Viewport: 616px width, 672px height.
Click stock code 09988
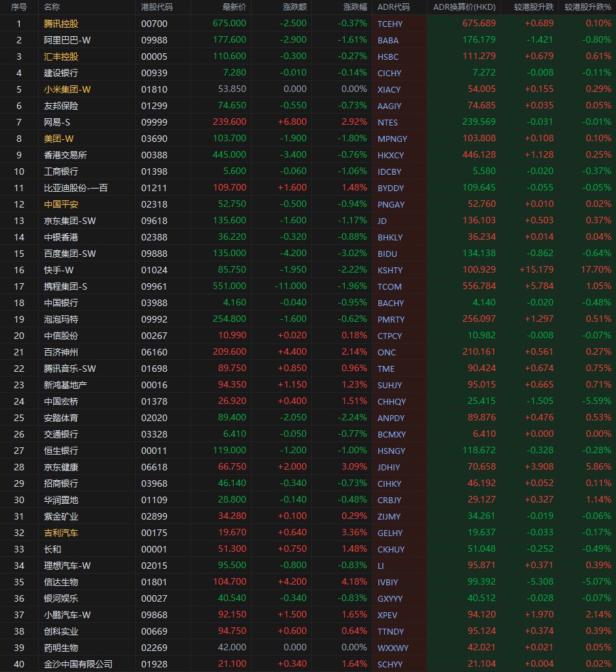[154, 40]
